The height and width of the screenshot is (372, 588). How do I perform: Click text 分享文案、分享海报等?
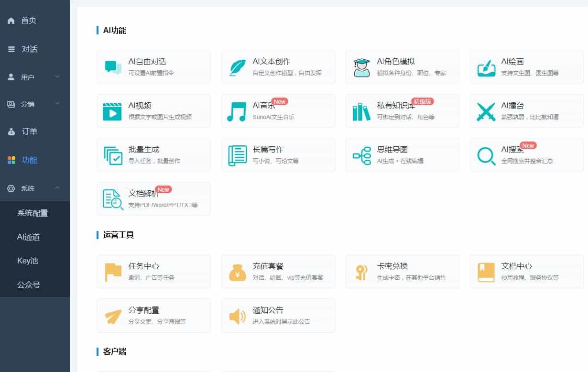tap(157, 322)
